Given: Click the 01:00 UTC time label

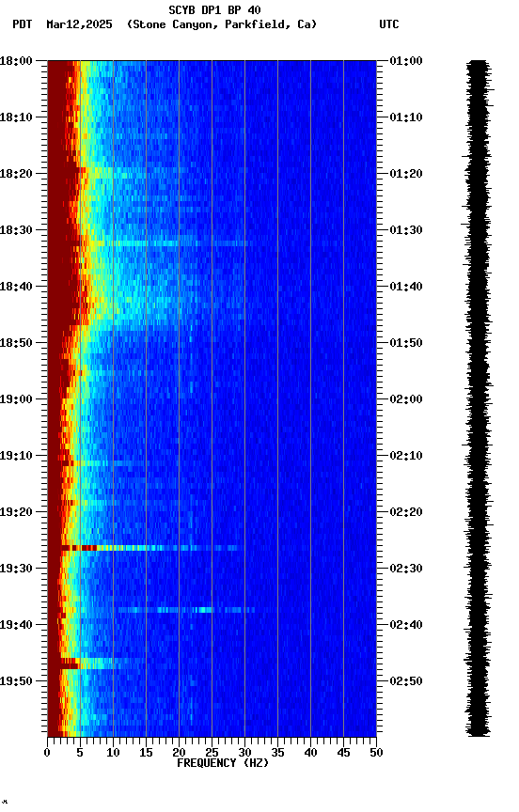Looking at the screenshot, I should [406, 61].
